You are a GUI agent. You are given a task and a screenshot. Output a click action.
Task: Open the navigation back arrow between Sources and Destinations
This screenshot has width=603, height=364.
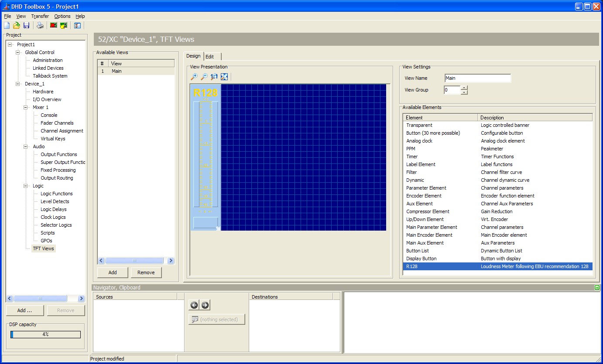pyautogui.click(x=195, y=305)
